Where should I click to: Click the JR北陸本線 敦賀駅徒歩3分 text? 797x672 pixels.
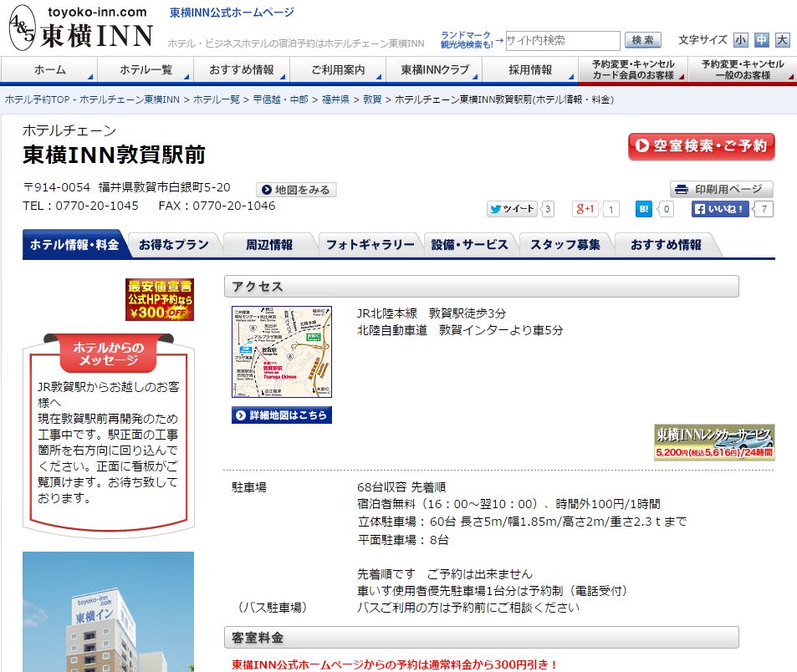432,313
